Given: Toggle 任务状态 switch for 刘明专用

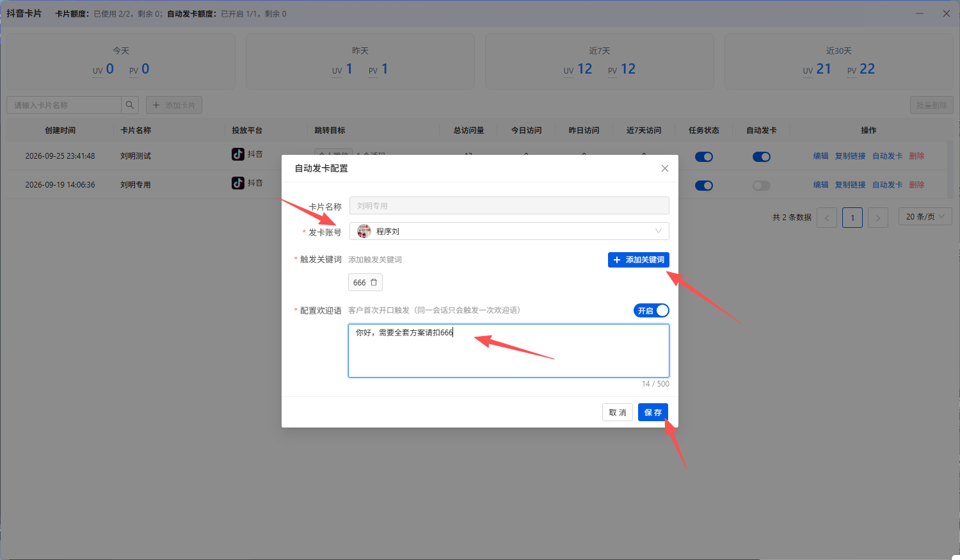Looking at the screenshot, I should (x=704, y=186).
